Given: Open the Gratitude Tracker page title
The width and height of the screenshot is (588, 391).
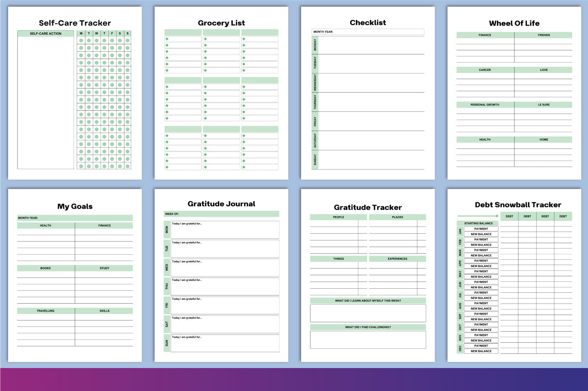Looking at the screenshot, I should pos(368,207).
